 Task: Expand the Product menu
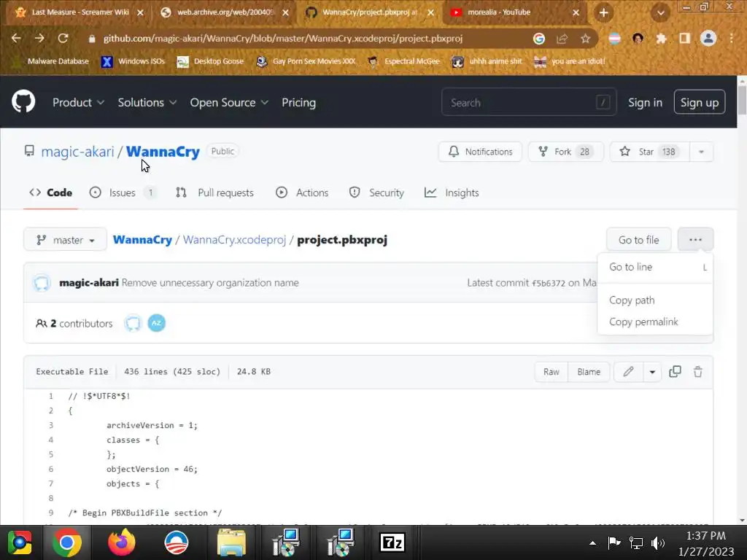click(x=78, y=102)
